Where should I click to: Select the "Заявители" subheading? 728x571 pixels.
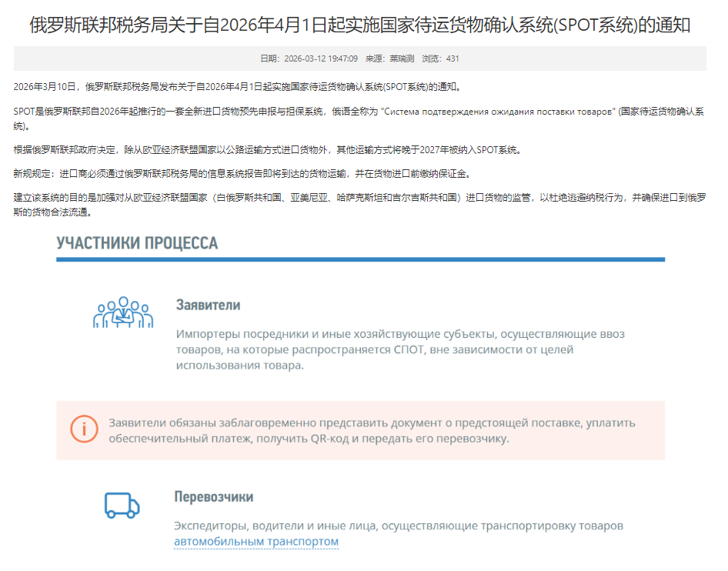coord(208,305)
